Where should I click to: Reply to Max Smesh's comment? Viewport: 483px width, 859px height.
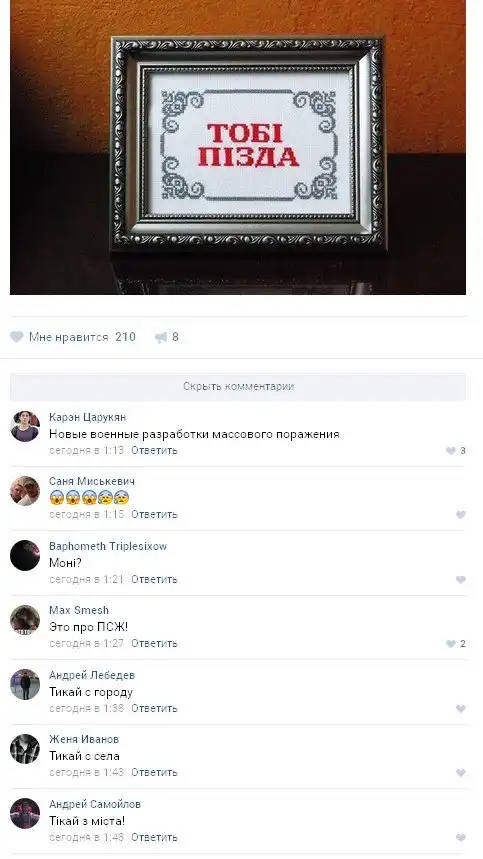point(154,643)
